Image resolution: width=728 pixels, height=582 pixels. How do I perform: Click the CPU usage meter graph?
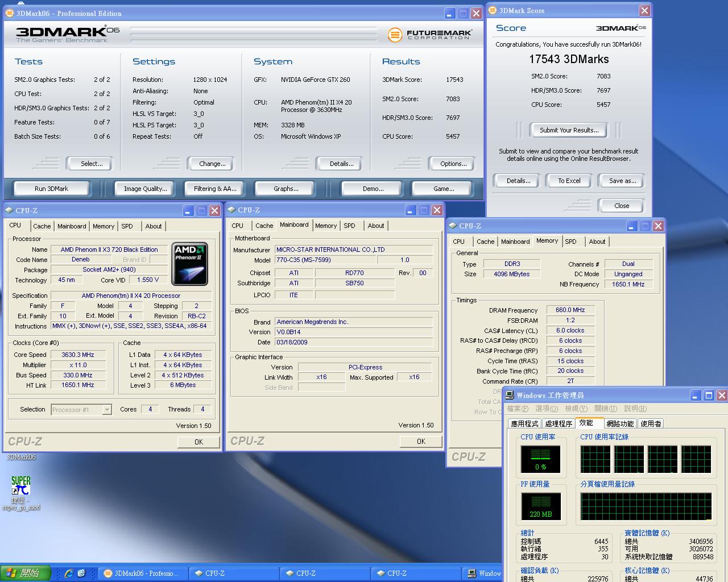tap(540, 460)
